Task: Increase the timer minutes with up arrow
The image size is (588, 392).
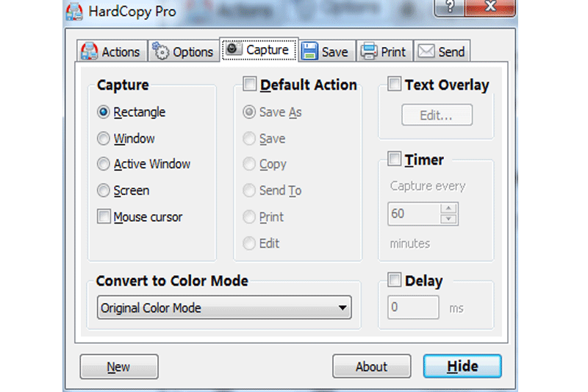Action: (448, 208)
